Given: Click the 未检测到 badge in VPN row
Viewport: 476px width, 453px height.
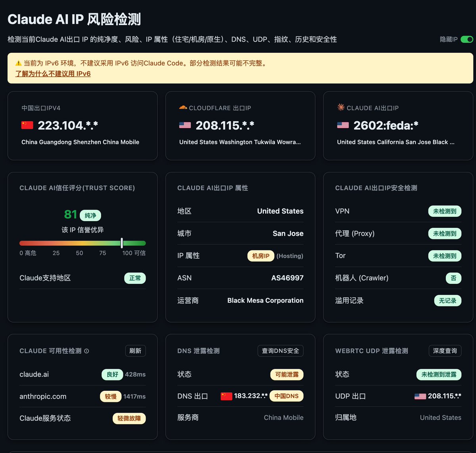Looking at the screenshot, I should tap(445, 211).
